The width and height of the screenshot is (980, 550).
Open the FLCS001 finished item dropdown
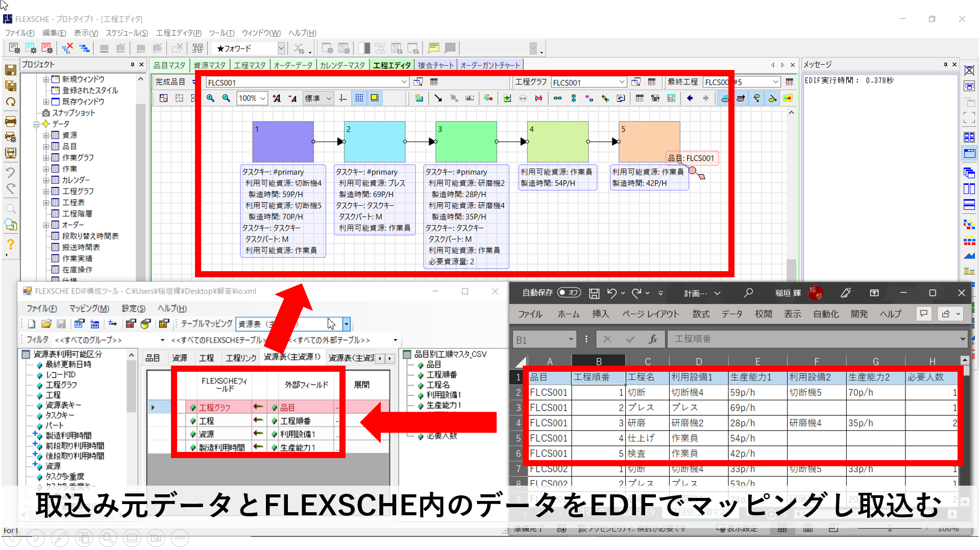tap(404, 82)
